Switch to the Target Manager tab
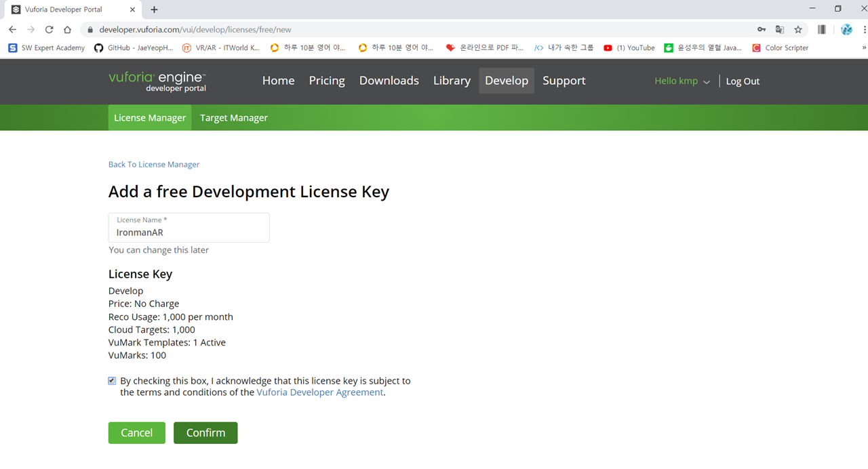868x469 pixels. (234, 118)
